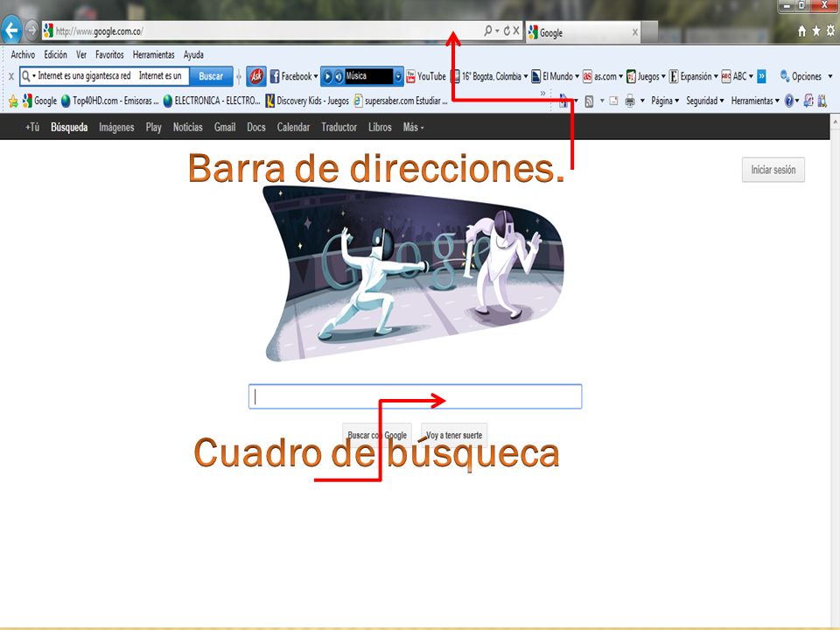Screen dimensions: 840x630
Task: Click the RSS feeds icon in the command bar
Action: click(589, 101)
